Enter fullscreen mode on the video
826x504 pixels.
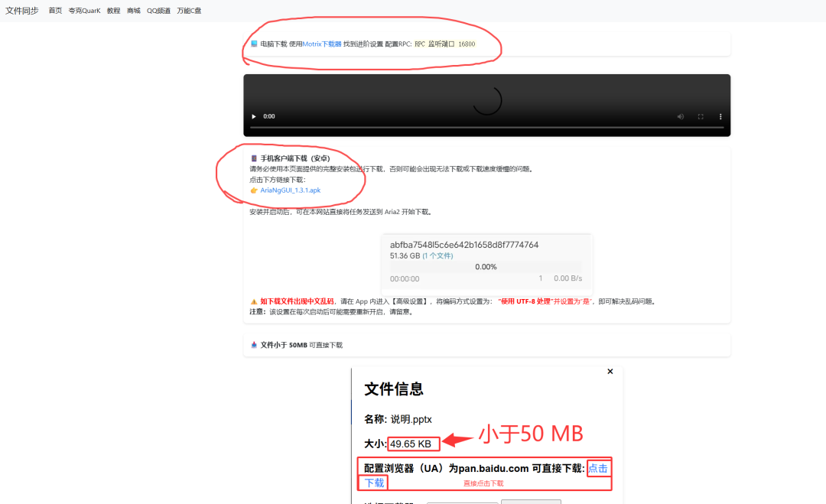(x=700, y=116)
